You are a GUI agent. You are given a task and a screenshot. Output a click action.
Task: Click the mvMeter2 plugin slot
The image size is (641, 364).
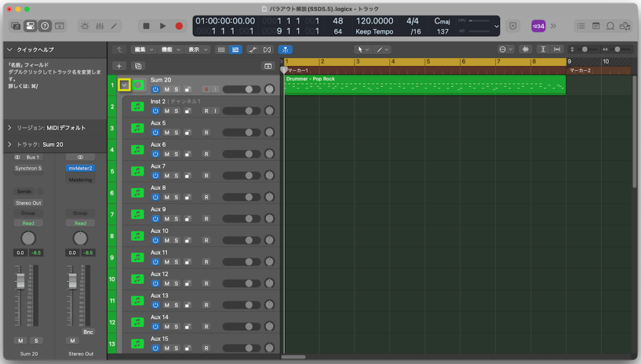pyautogui.click(x=80, y=168)
